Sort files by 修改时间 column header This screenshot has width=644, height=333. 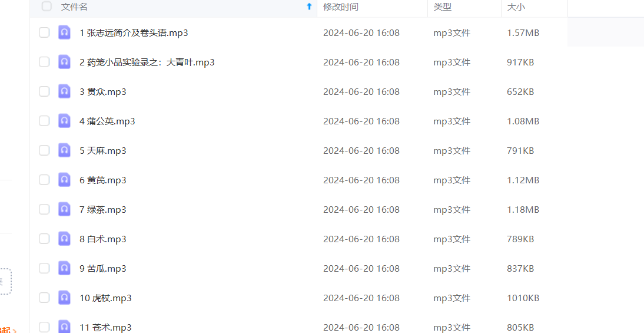(340, 6)
